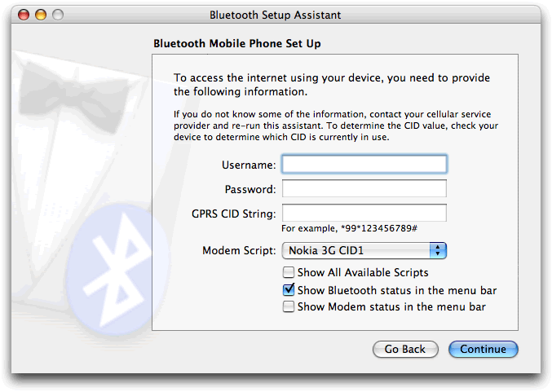Enable Show All Available Scripts checkbox
Viewport: 552px width, 392px height.
[x=288, y=272]
